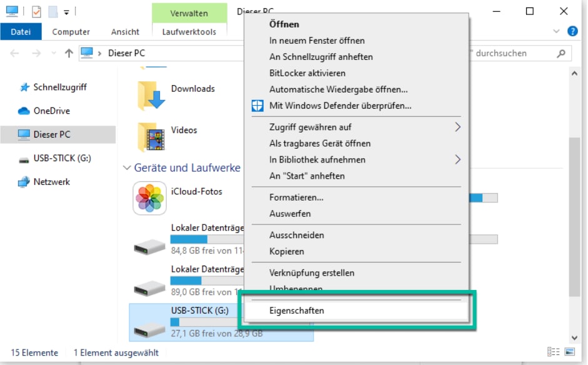Choose Eigenschaften from the context menu
The height and width of the screenshot is (365, 588).
coord(297,310)
